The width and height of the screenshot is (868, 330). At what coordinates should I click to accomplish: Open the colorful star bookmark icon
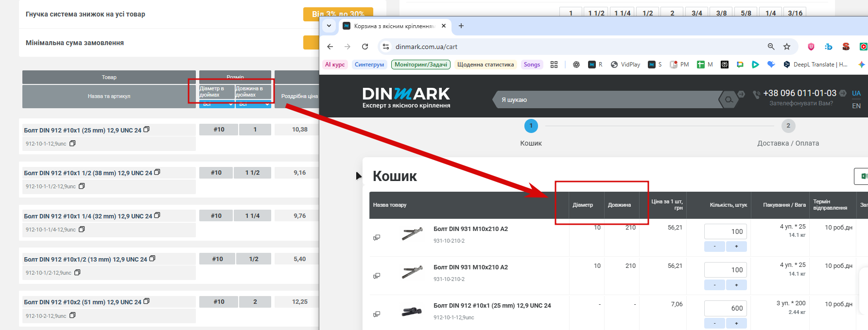[862, 65]
